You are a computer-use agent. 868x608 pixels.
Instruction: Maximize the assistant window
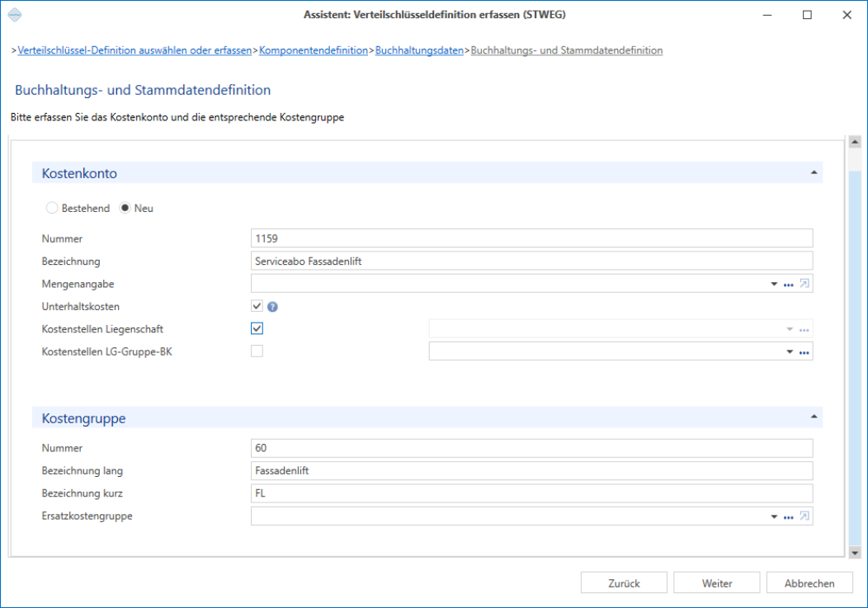[x=807, y=15]
